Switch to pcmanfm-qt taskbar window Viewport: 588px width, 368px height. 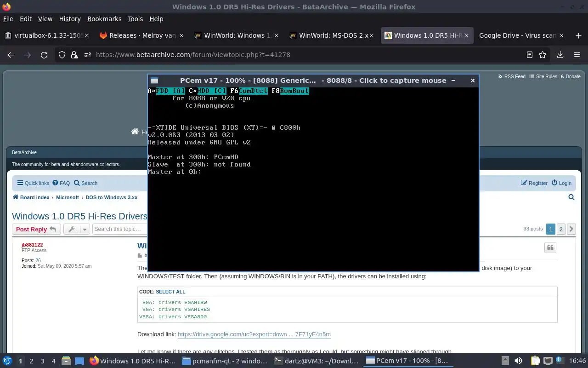coord(224,361)
